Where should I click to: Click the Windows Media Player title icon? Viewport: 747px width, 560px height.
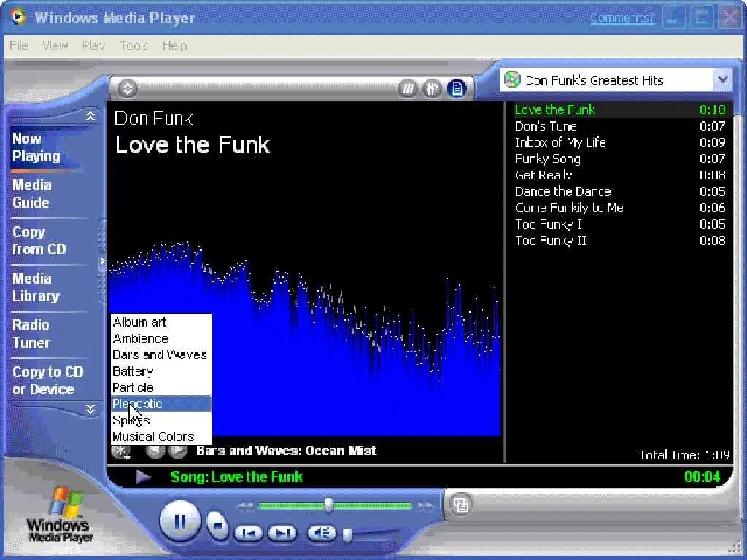click(x=18, y=17)
